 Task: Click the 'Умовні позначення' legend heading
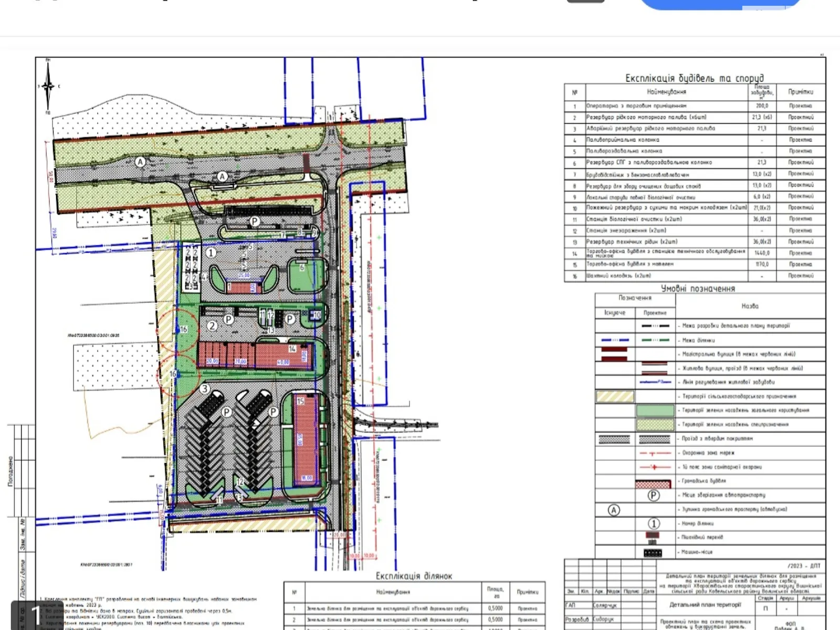(x=698, y=288)
